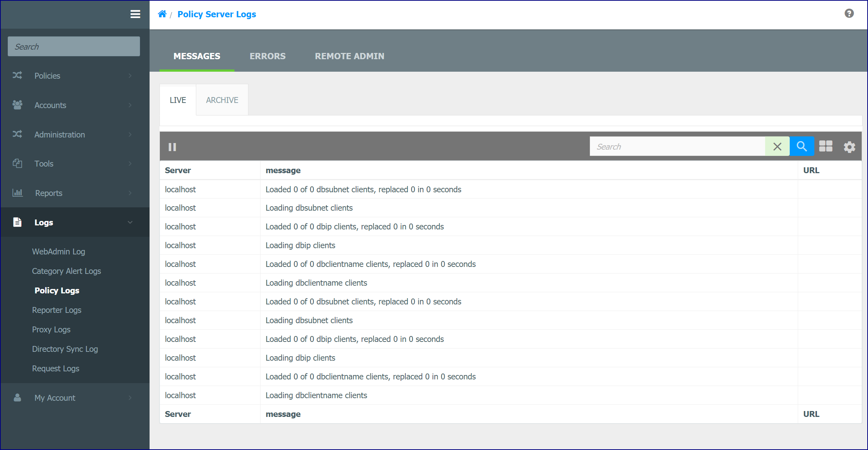Select first 'Loaded 0 of 0 dbsubnet' message
Viewport: 868px width, 450px height.
(x=363, y=189)
